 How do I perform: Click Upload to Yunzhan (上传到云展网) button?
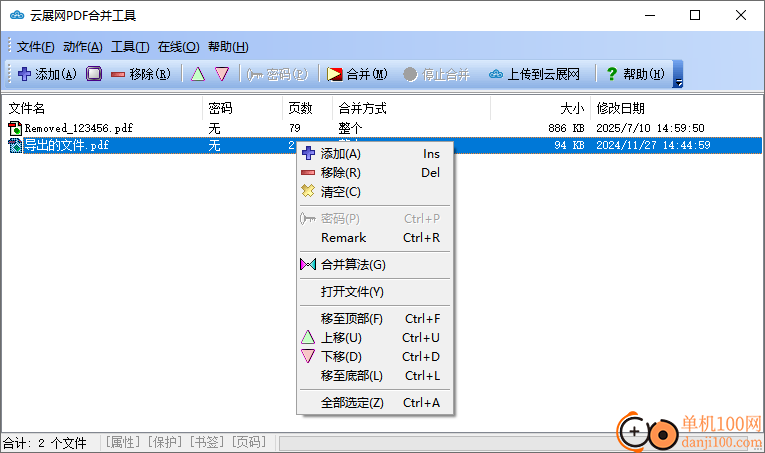click(535, 74)
